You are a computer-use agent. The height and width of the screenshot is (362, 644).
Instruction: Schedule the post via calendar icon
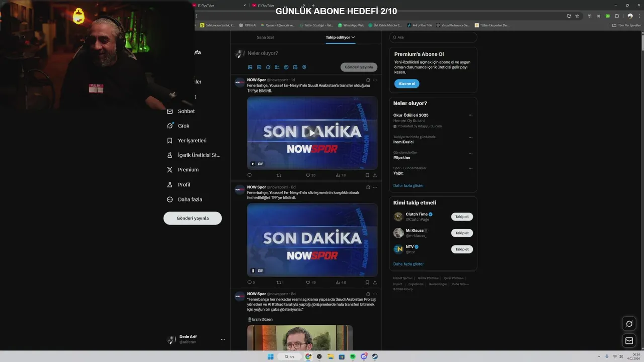(x=295, y=67)
